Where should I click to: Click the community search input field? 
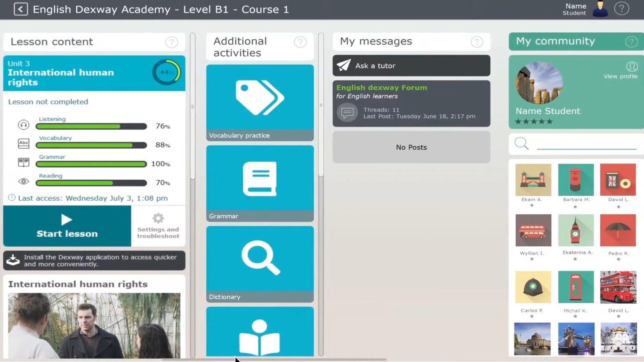587,144
